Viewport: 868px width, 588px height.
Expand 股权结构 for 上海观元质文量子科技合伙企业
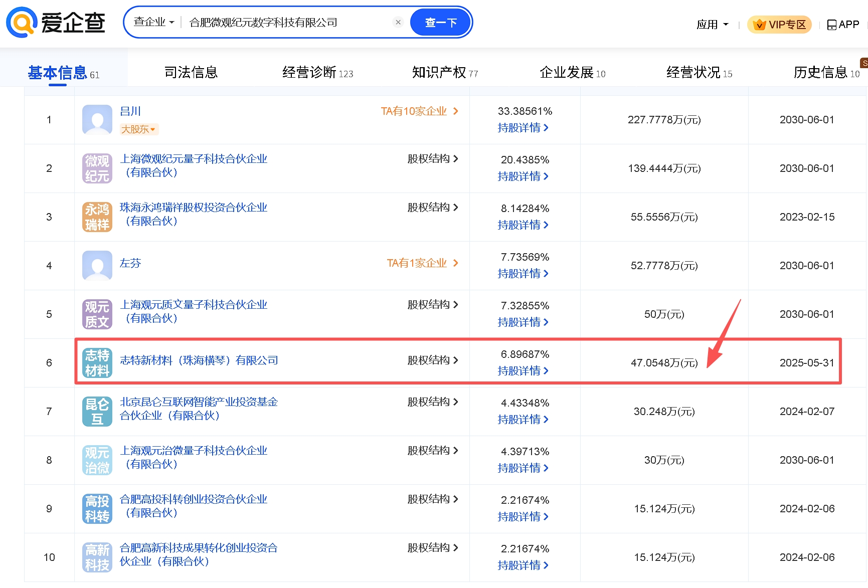[x=433, y=304]
